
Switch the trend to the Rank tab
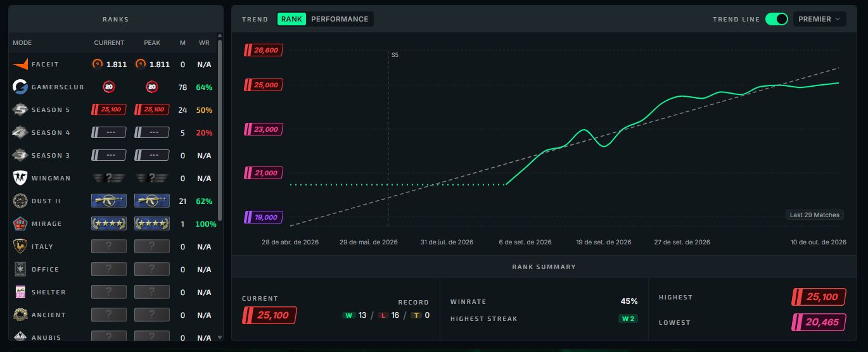point(291,19)
